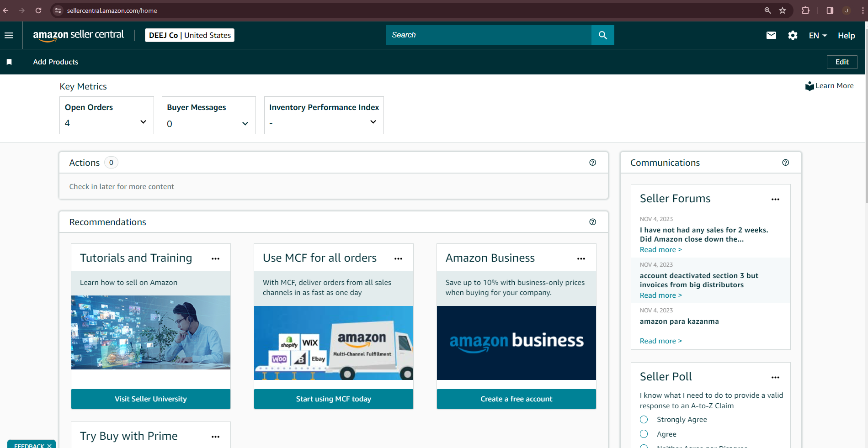Click the amazon business banner image
The width and height of the screenshot is (868, 448).
click(517, 343)
